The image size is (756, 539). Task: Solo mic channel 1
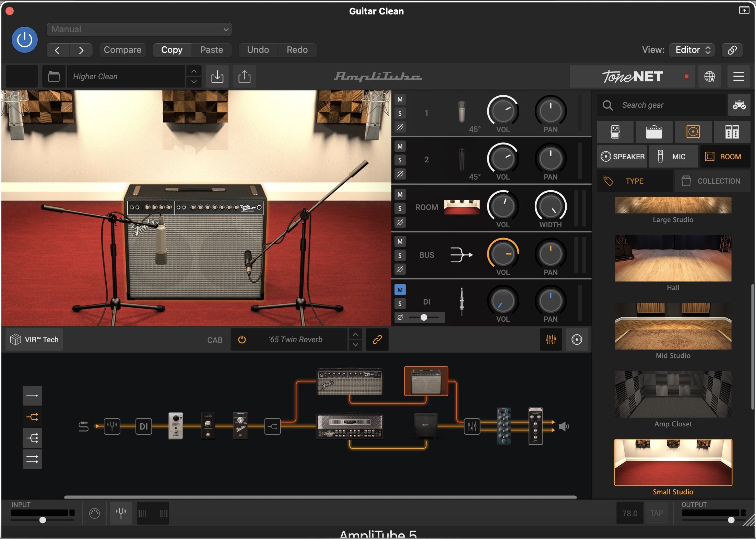pyautogui.click(x=400, y=113)
